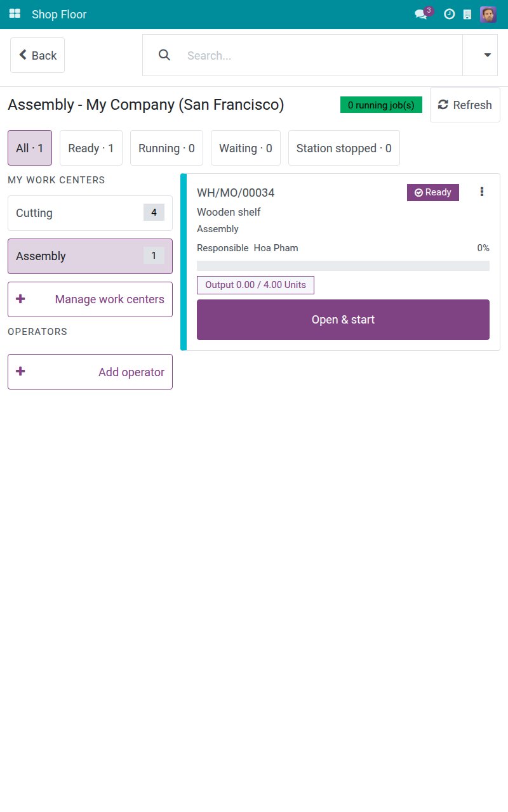Click the Open & start button
This screenshot has width=508, height=812.
click(x=343, y=320)
